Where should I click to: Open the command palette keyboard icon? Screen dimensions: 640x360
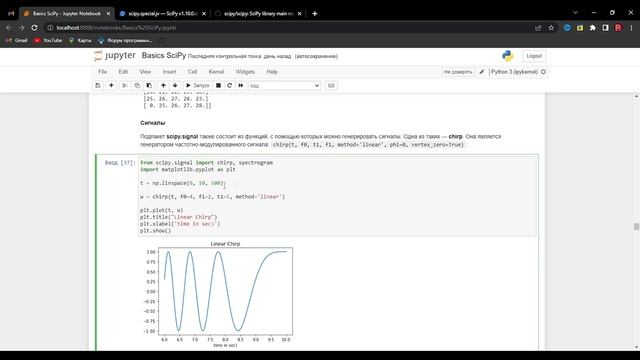point(331,86)
